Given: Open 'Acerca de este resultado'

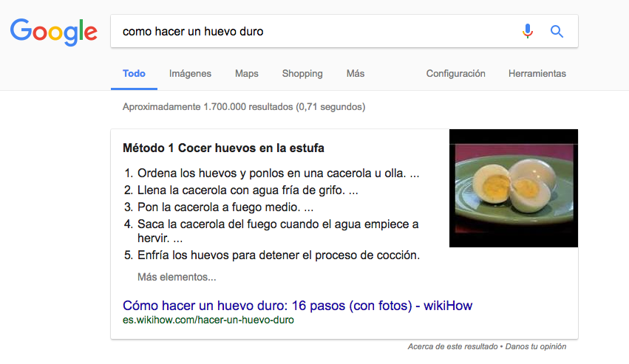Looking at the screenshot, I should (x=451, y=346).
